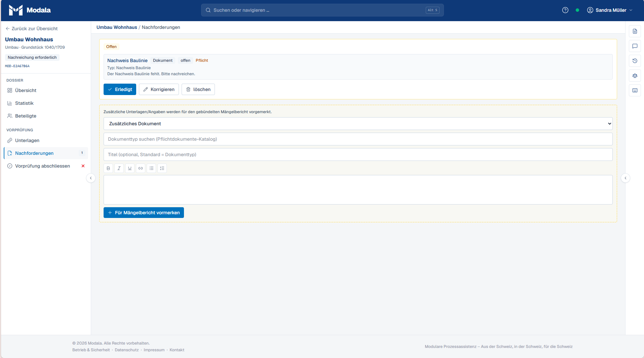Open the history icon in right panel
The height and width of the screenshot is (358, 644).
point(635,61)
